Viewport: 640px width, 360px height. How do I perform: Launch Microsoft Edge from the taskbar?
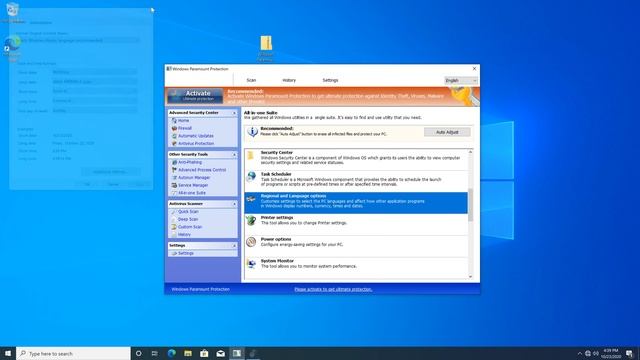(x=171, y=353)
